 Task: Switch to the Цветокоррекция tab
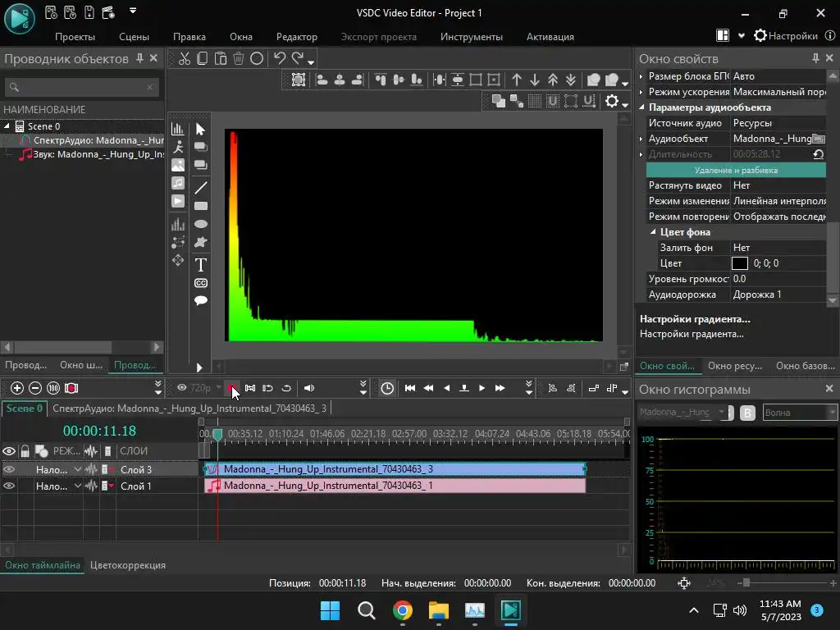click(127, 565)
